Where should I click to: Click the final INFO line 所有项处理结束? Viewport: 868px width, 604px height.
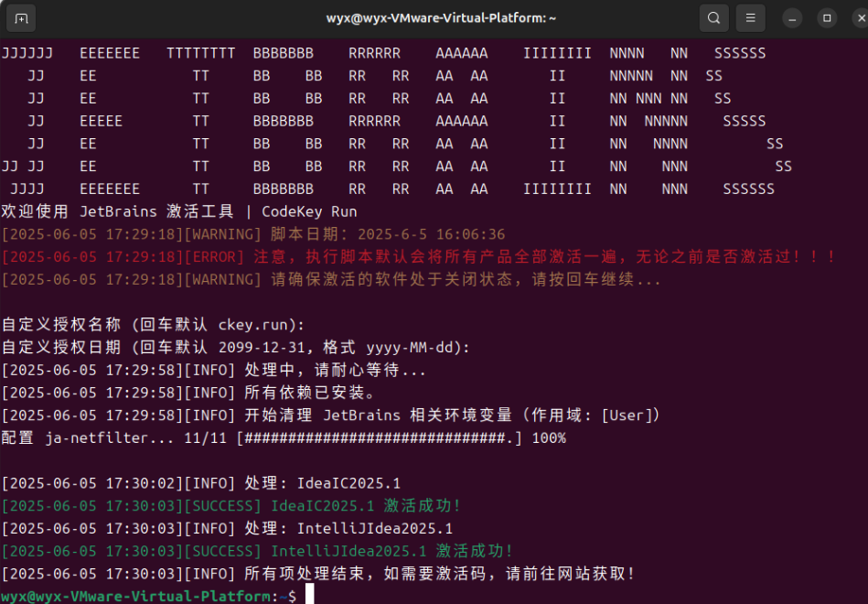318,574
